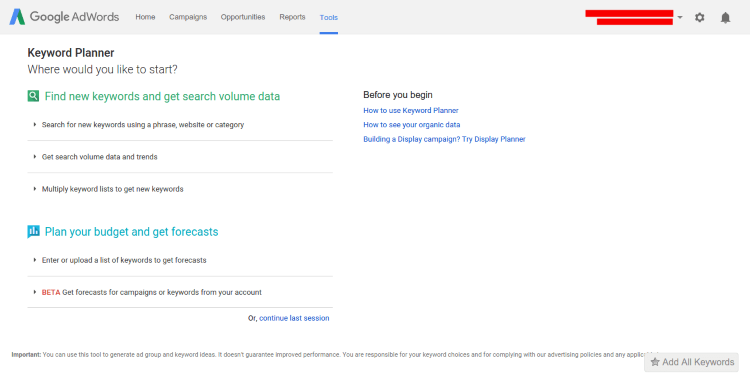Click the blue bar chart forecast icon
The height and width of the screenshot is (378, 750).
[x=33, y=232]
